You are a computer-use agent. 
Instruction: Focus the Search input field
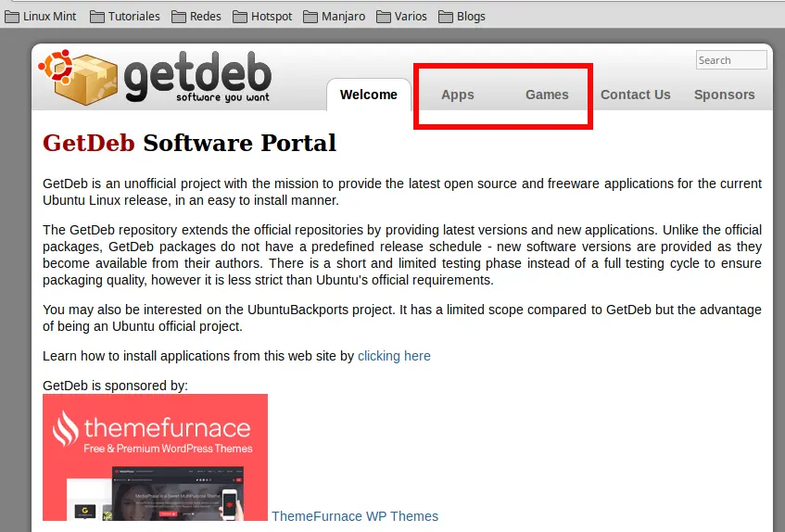point(731,60)
